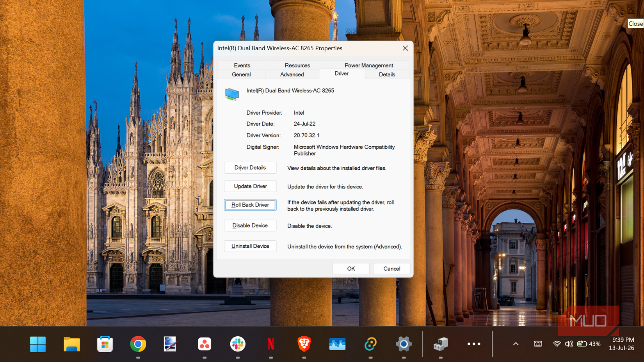
Task: Click the 'Driver Version:' label
Action: point(263,135)
